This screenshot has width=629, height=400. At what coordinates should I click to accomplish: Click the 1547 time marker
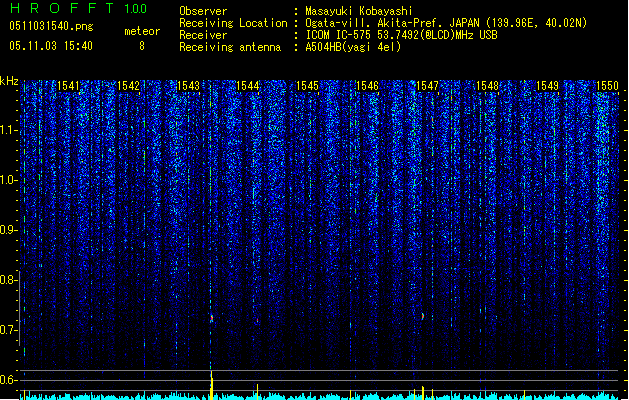click(428, 86)
